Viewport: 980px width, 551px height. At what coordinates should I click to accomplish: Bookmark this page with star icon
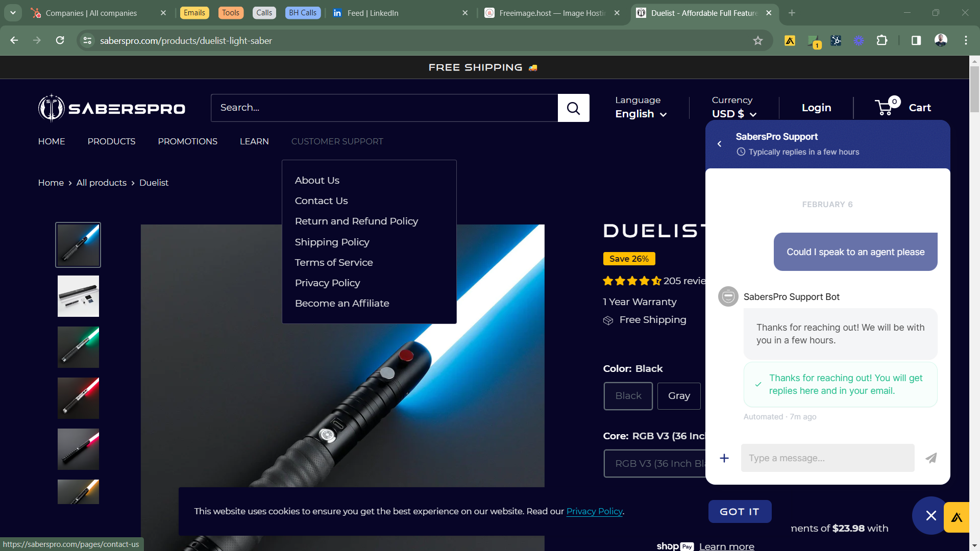pyautogui.click(x=758, y=41)
